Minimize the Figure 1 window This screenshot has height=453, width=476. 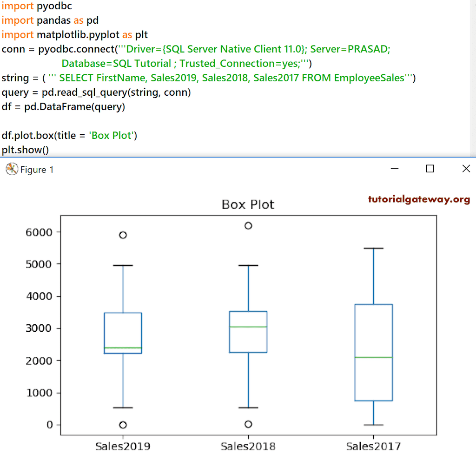tap(395, 169)
